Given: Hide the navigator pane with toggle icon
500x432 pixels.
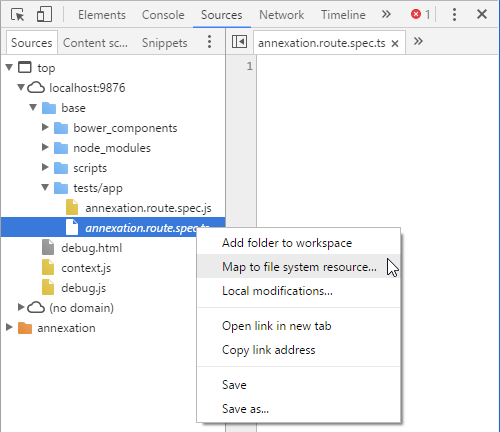Looking at the screenshot, I should (x=239, y=42).
